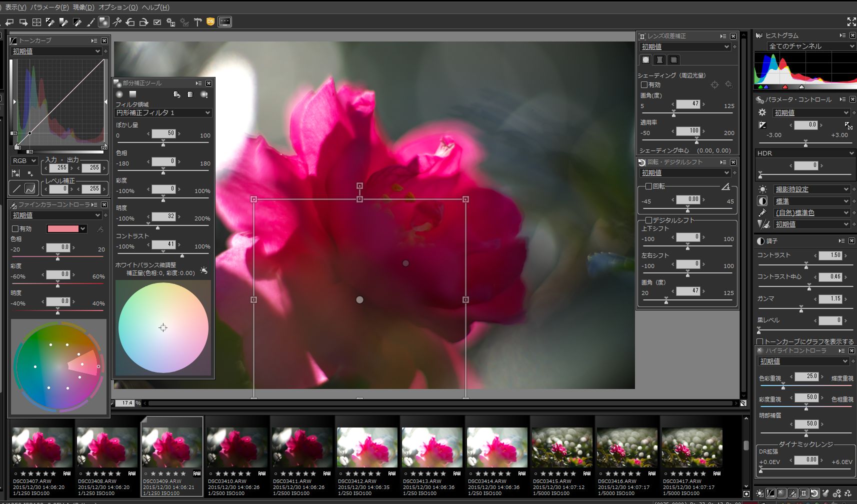The height and width of the screenshot is (504, 857).
Task: Check the デジタルシフト checkbox
Action: click(648, 220)
